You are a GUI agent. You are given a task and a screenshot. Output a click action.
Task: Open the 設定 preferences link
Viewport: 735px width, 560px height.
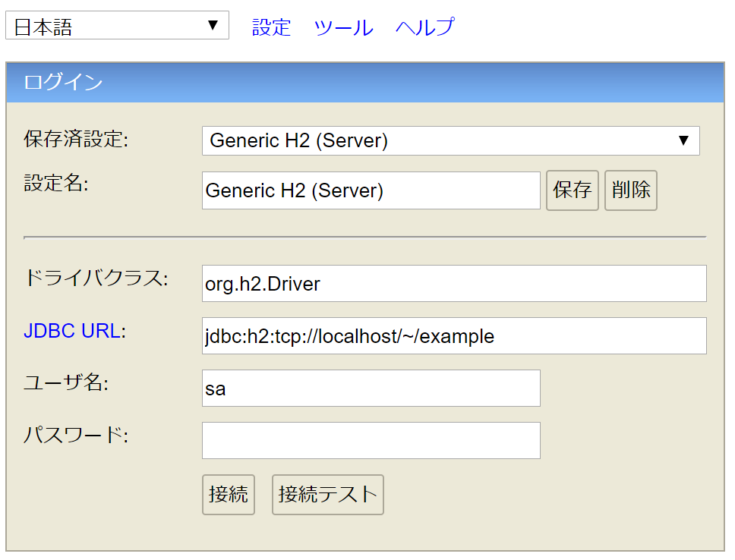[271, 27]
